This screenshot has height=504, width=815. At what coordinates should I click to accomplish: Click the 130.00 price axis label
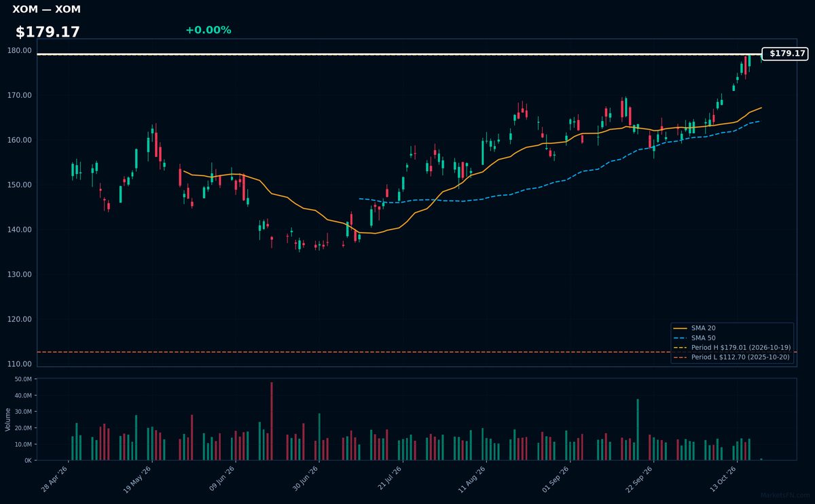click(19, 274)
